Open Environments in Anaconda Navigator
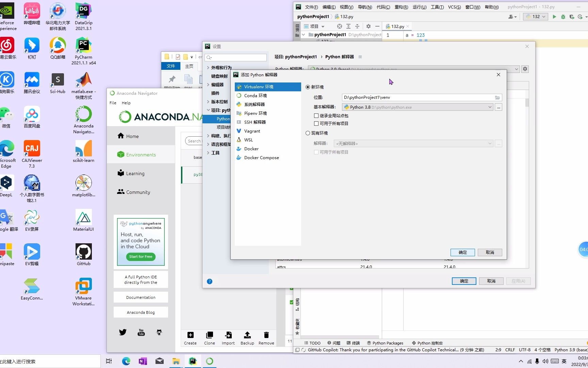 [x=141, y=155]
